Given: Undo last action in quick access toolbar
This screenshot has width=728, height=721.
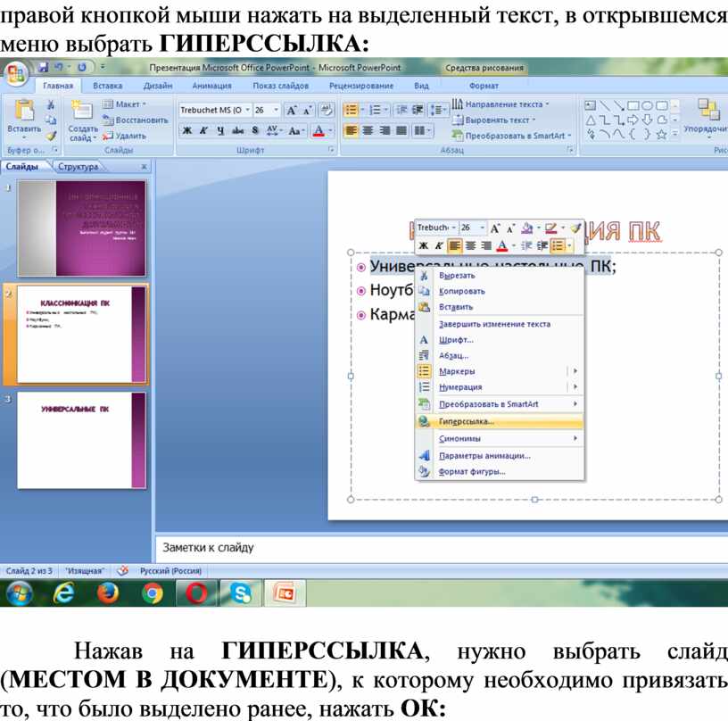Looking at the screenshot, I should (x=59, y=67).
